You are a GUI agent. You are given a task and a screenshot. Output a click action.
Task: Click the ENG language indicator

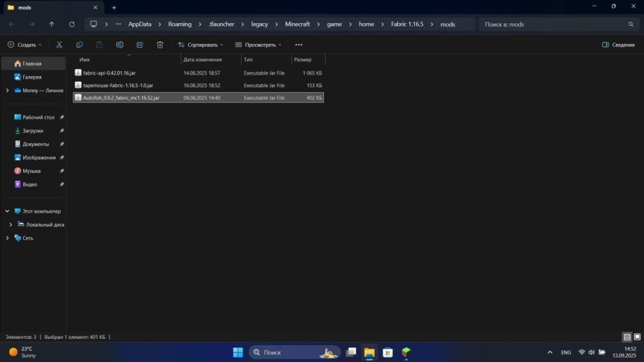click(x=566, y=352)
